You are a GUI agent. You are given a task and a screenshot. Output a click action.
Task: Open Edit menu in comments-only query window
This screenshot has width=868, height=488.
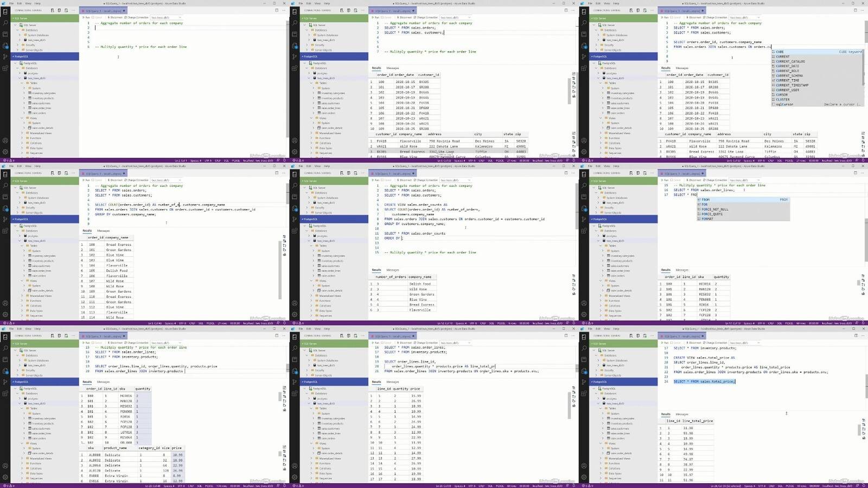pyautogui.click(x=20, y=3)
